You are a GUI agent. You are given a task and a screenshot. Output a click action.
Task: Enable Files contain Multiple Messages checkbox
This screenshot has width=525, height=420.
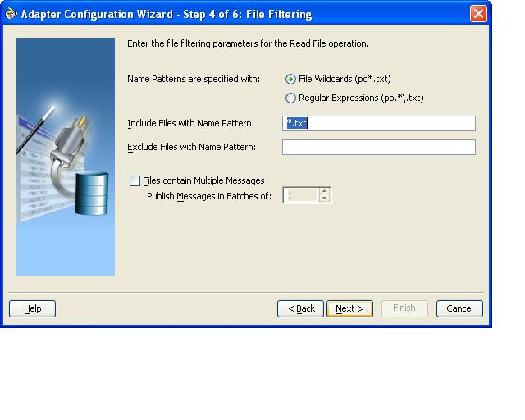click(135, 181)
